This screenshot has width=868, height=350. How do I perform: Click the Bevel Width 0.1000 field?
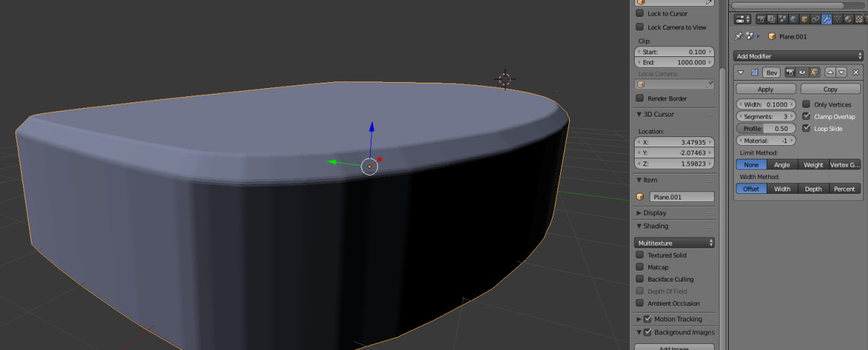766,104
